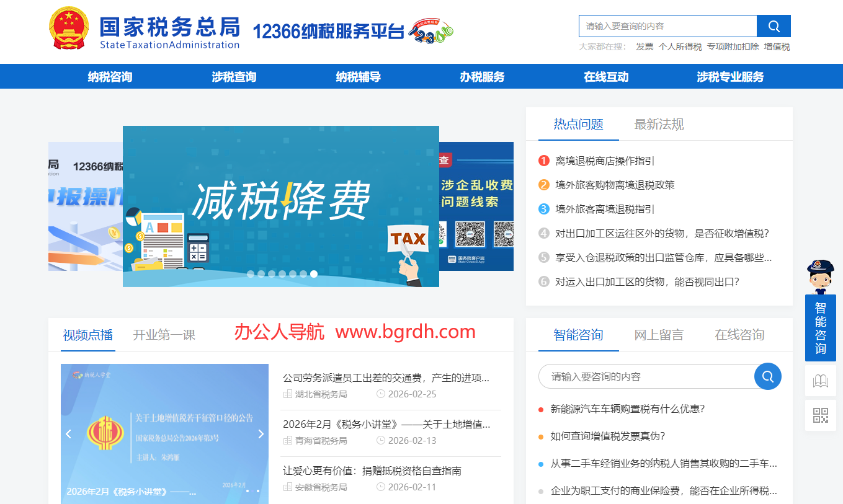Open 对运入出口加工区的货物 question

pyautogui.click(x=647, y=281)
